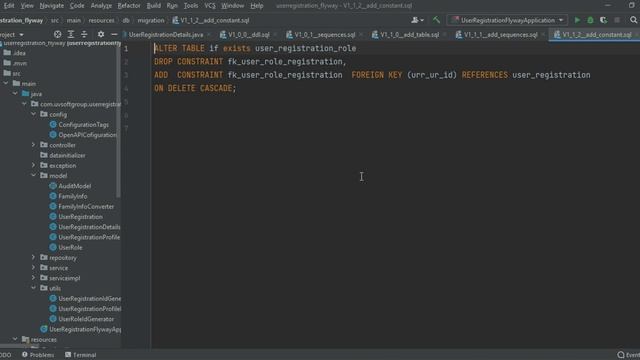The height and width of the screenshot is (360, 640).
Task: Collapse the resources folder in tree
Action: click(x=15, y=339)
